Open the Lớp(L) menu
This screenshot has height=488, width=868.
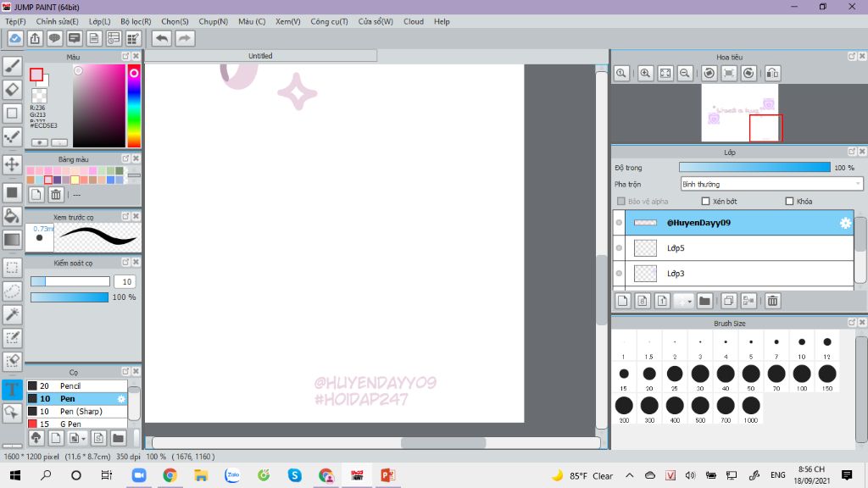(x=100, y=21)
